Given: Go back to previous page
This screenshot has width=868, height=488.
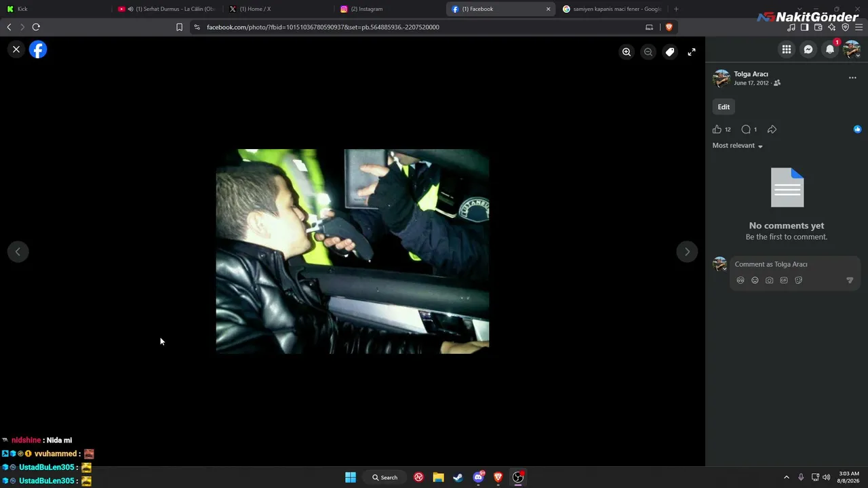Looking at the screenshot, I should tap(9, 27).
